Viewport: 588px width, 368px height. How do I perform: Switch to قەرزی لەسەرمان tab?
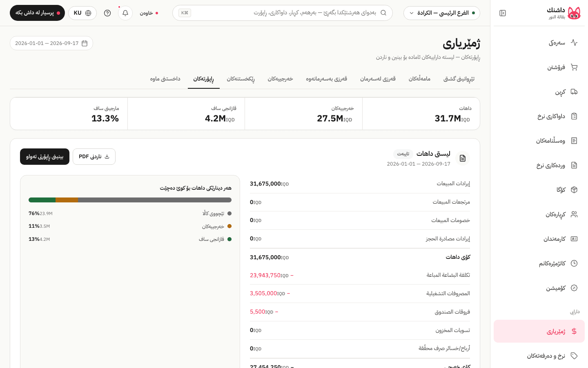pos(378,79)
